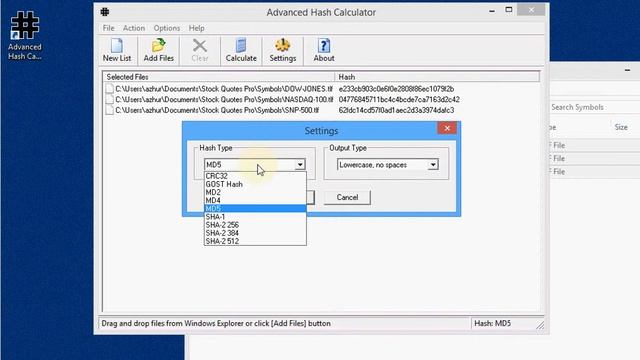Screen dimensions: 640x360
Task: Open the Help menu
Action: tap(196, 28)
